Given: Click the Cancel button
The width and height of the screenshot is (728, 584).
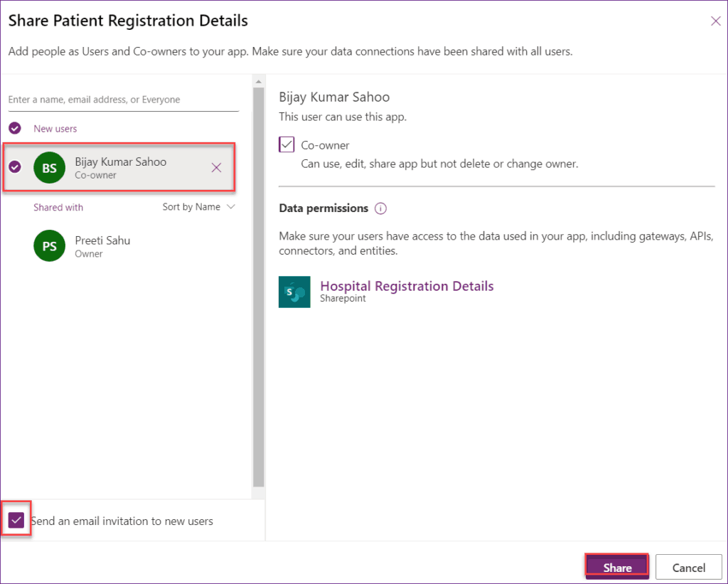Looking at the screenshot, I should pyautogui.click(x=688, y=567).
